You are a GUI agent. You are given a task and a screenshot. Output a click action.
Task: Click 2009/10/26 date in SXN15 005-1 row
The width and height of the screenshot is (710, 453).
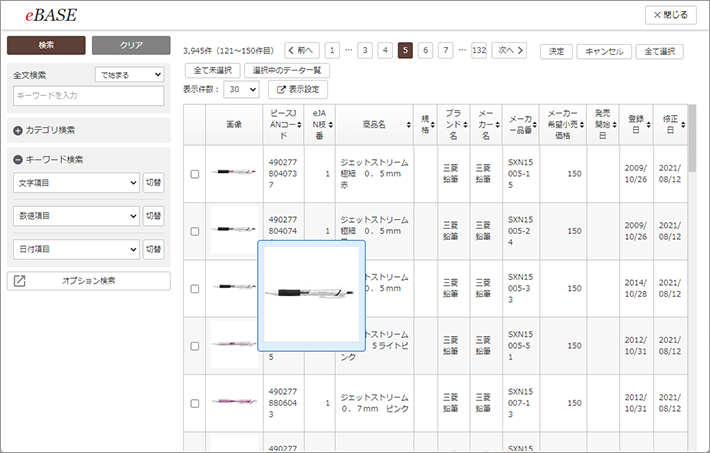click(x=636, y=174)
